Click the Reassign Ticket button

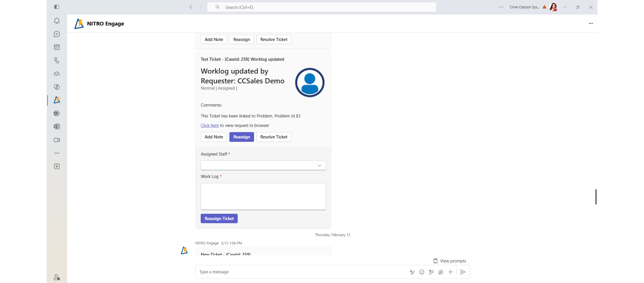(219, 218)
